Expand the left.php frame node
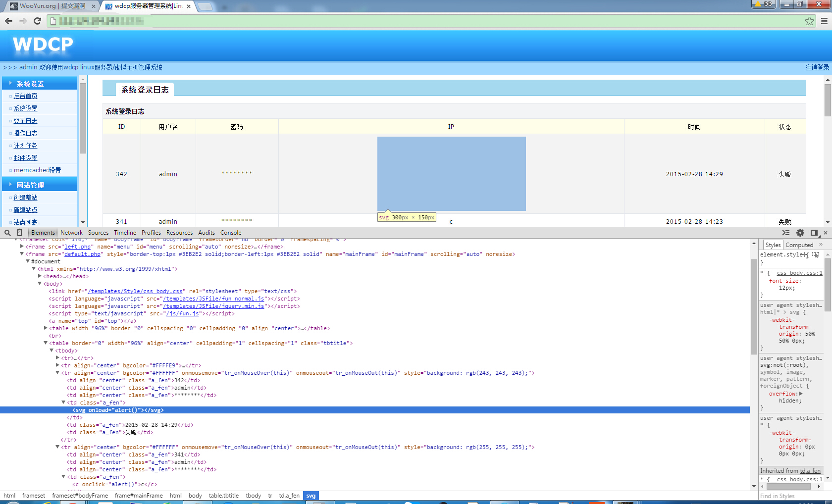Screen dimensions: 832x504 pos(22,246)
